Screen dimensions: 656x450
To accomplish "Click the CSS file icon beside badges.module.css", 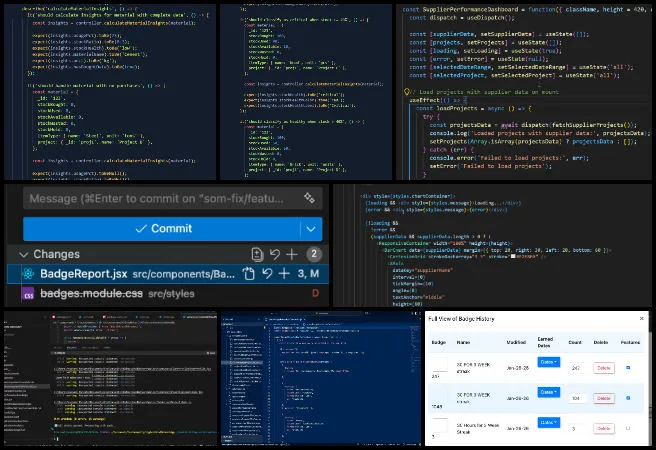I will (28, 294).
